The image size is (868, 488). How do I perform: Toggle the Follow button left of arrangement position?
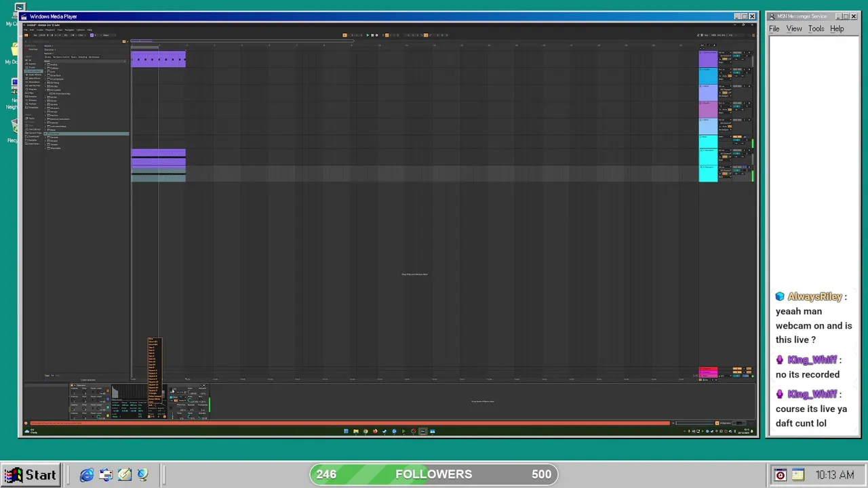344,35
